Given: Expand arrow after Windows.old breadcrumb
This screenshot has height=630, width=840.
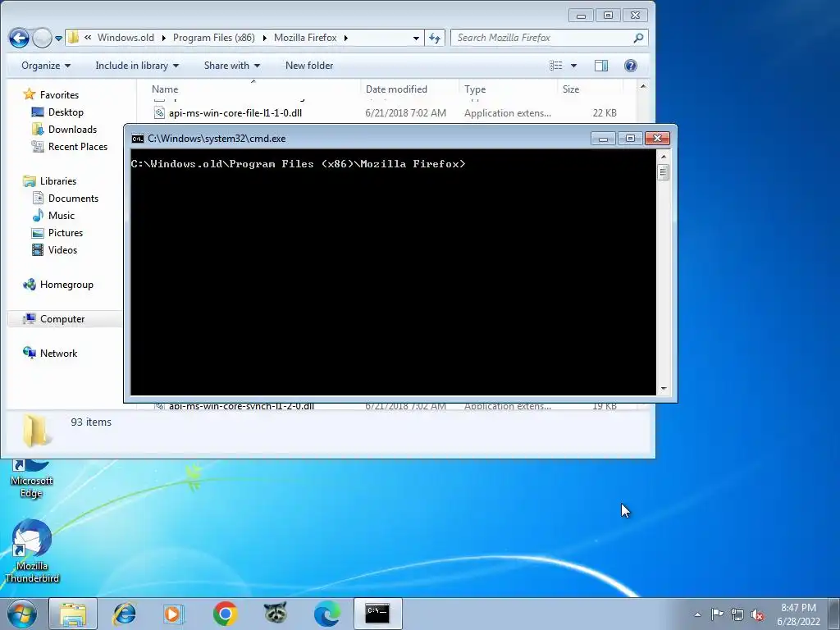Looking at the screenshot, I should pyautogui.click(x=164, y=38).
